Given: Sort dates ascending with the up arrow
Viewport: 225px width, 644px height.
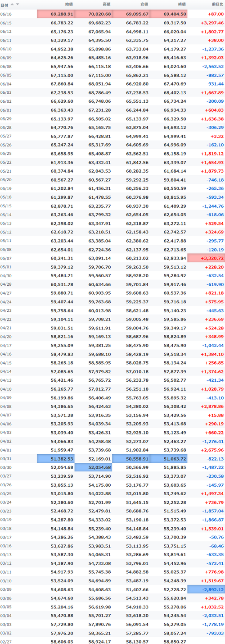Looking at the screenshot, I should [12, 4].
